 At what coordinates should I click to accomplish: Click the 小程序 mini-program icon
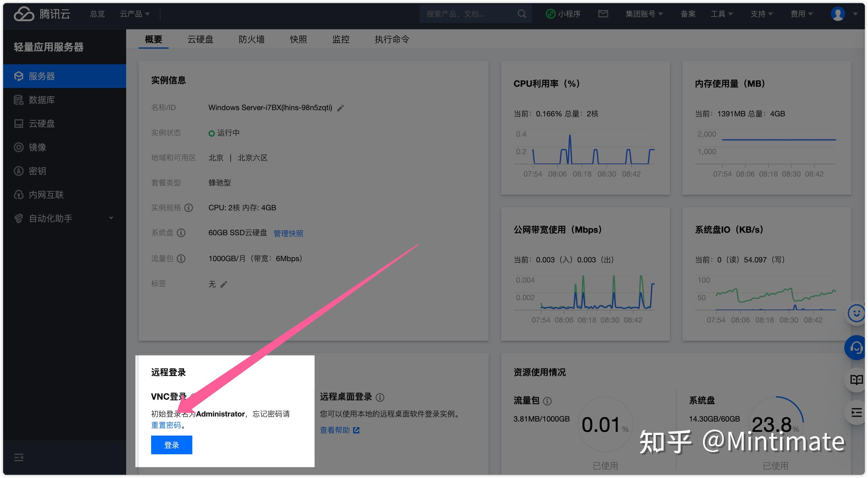click(x=563, y=13)
